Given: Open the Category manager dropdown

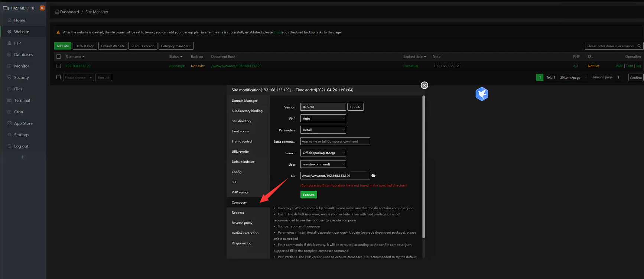Looking at the screenshot, I should pos(176,46).
